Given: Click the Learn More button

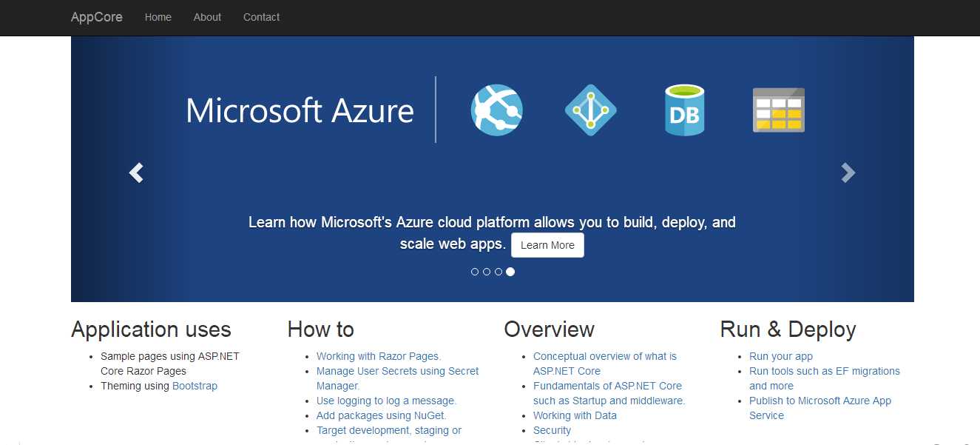Looking at the screenshot, I should point(547,245).
